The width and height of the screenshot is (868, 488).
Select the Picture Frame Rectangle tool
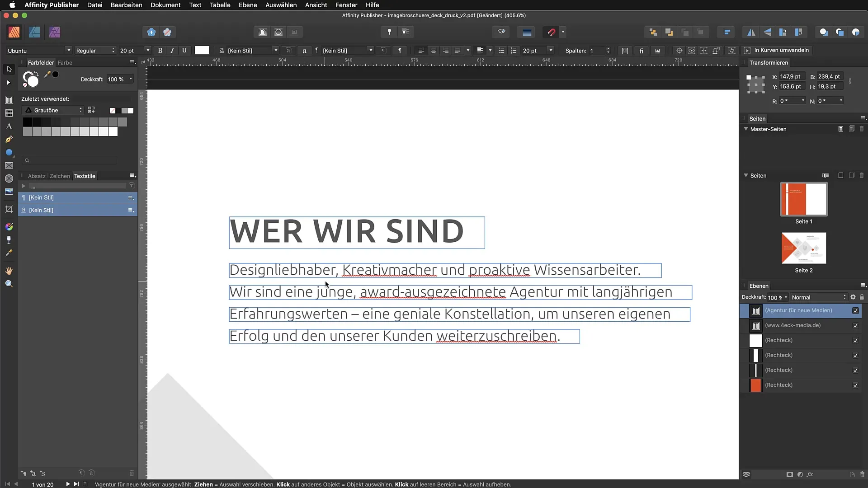click(x=9, y=166)
